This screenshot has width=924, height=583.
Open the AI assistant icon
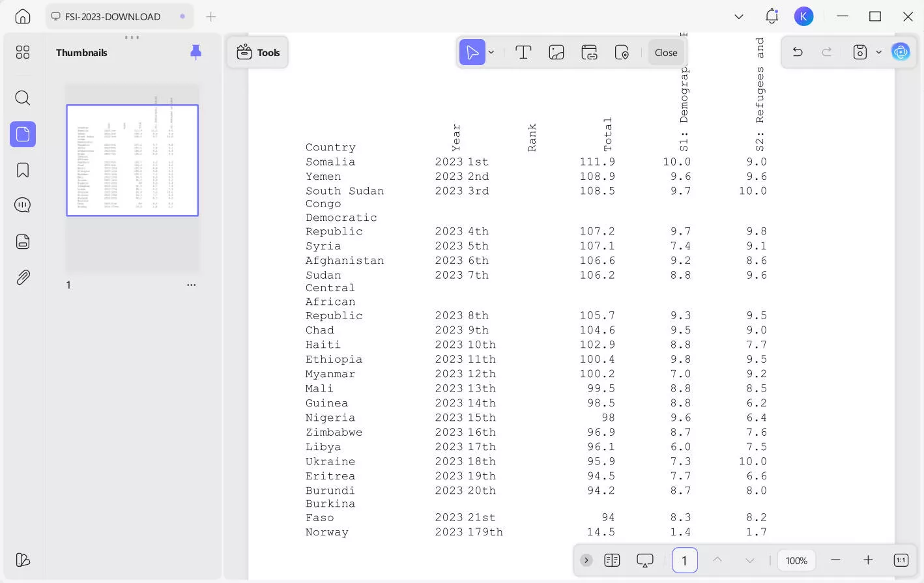pos(901,52)
